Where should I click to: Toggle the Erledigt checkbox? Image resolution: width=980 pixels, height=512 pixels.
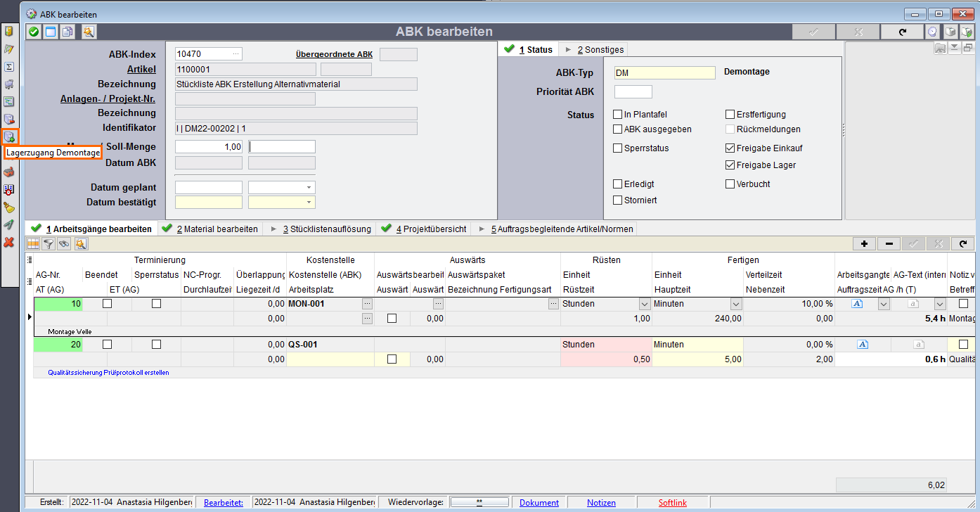pyautogui.click(x=618, y=184)
